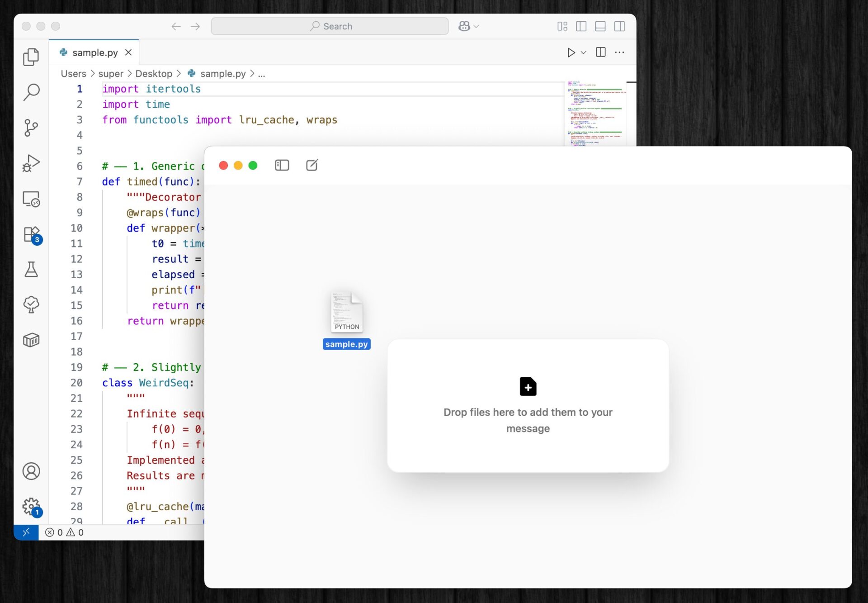The image size is (868, 603).
Task: Toggle sidebar in chat window
Action: point(282,165)
